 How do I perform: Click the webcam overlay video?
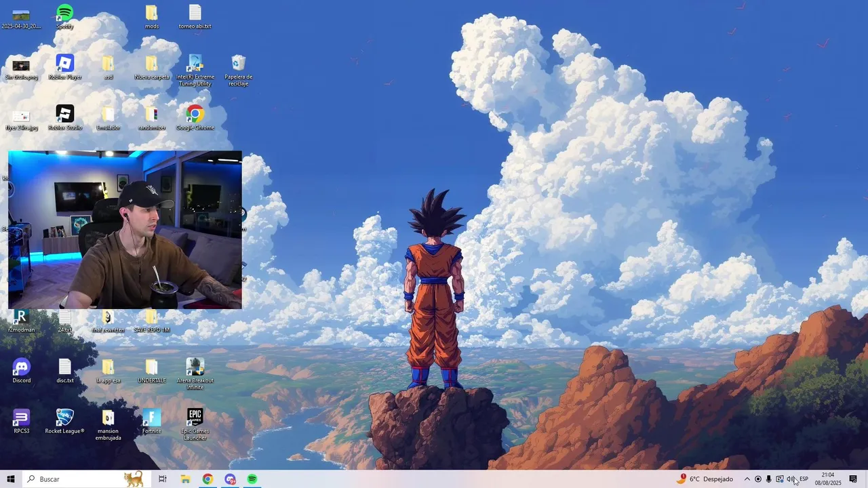click(125, 230)
